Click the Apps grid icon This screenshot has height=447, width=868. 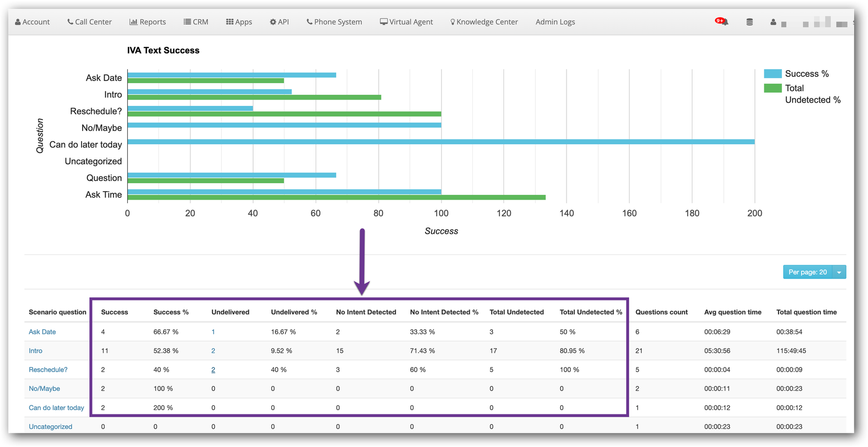point(230,22)
